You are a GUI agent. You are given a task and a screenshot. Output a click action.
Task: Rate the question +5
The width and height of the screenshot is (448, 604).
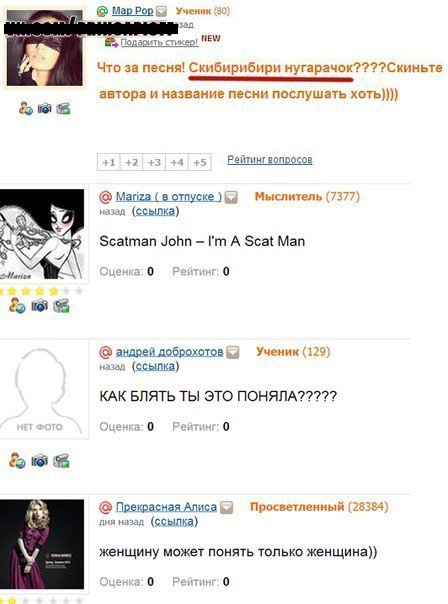(200, 162)
